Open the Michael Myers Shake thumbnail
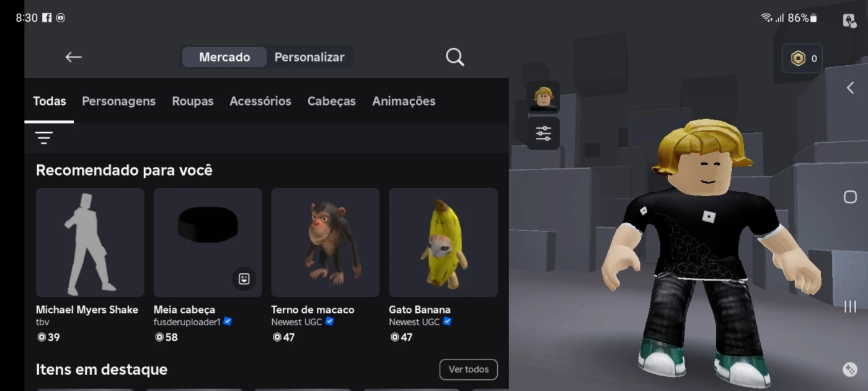Screen dimensions: 868x391 coord(90,243)
